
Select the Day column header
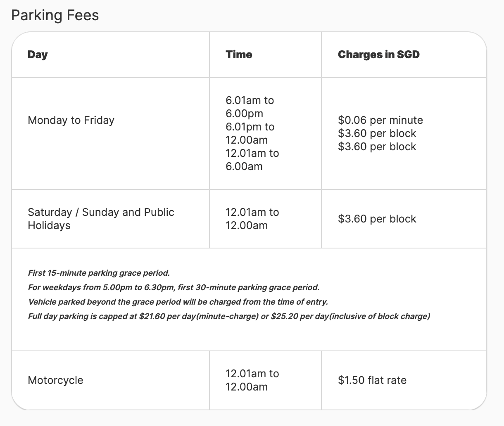[x=38, y=54]
